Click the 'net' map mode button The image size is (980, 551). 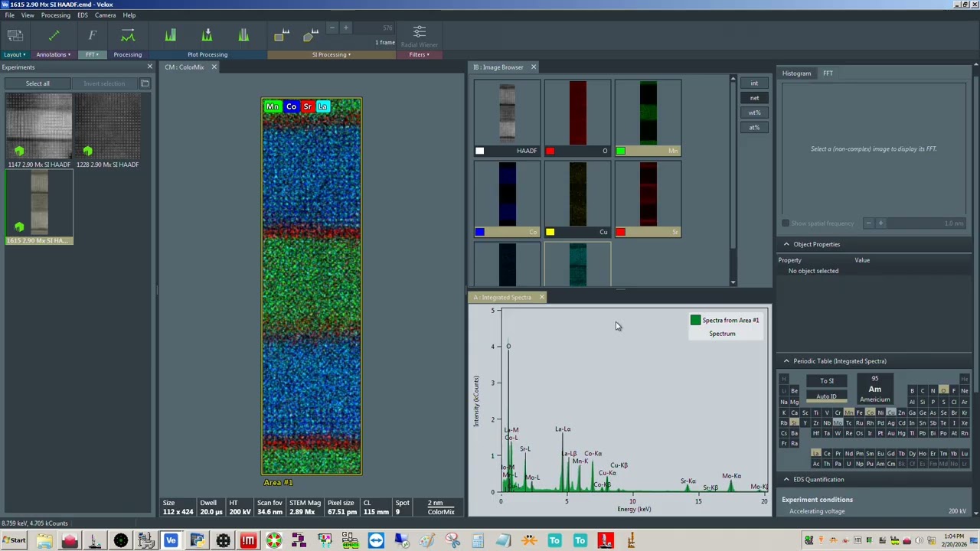tap(754, 98)
